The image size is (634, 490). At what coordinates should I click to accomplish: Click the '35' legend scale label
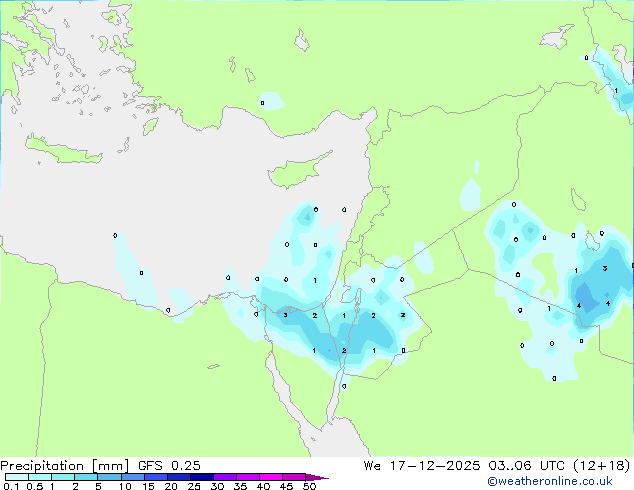tap(240, 486)
